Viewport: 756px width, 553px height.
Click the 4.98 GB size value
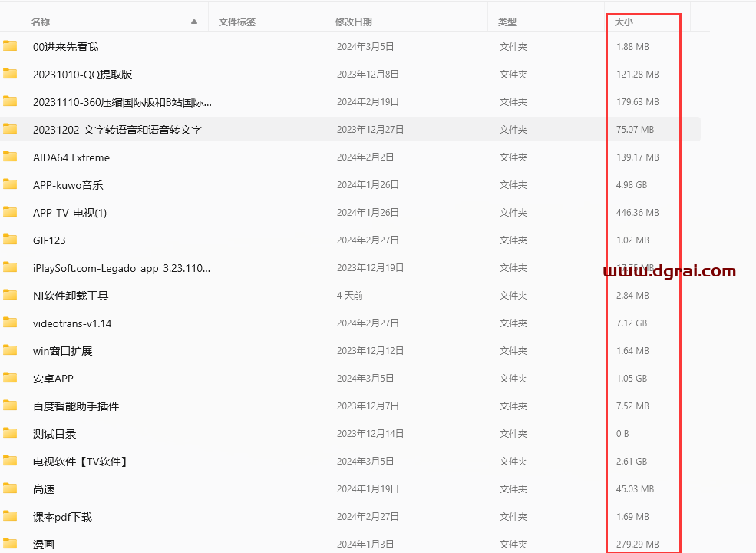pos(632,185)
